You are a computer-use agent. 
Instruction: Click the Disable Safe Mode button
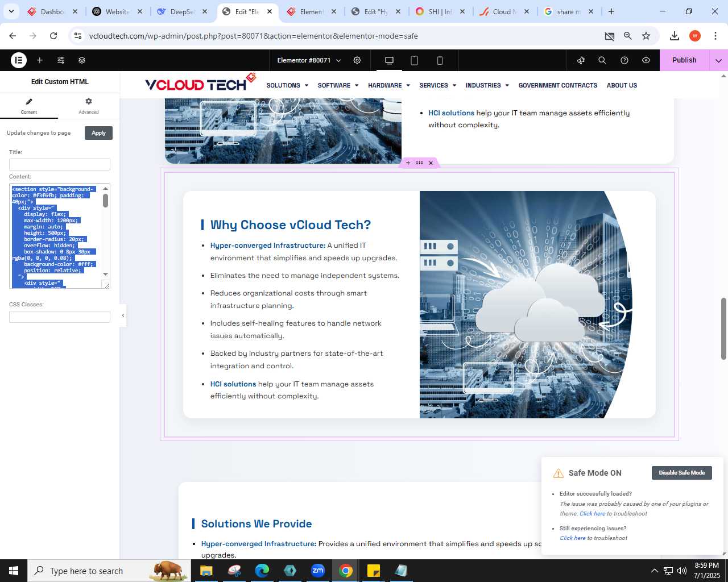tap(682, 473)
